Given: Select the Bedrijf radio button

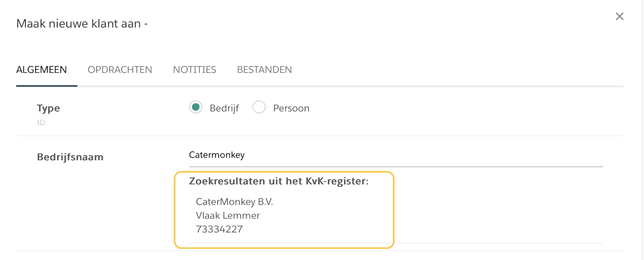Looking at the screenshot, I should 196,107.
